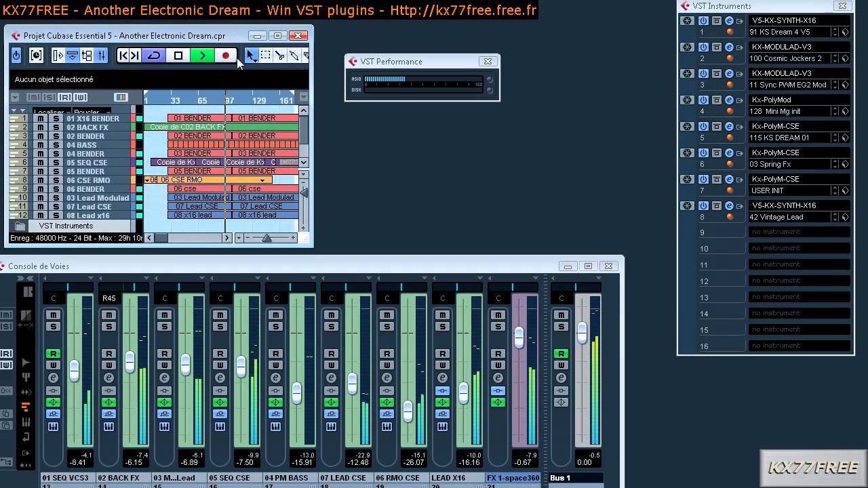Toggle Write automation on 04 PM BASS channel

point(275,365)
